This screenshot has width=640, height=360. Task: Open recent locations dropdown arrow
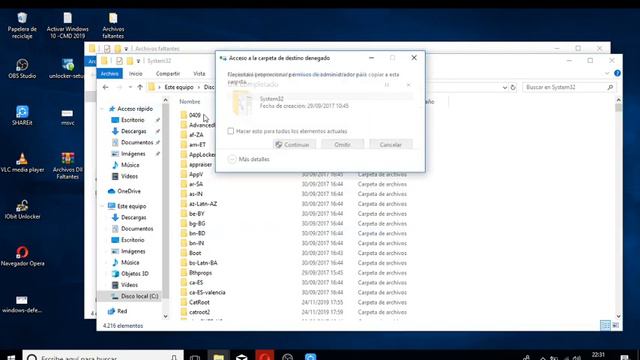click(x=130, y=87)
